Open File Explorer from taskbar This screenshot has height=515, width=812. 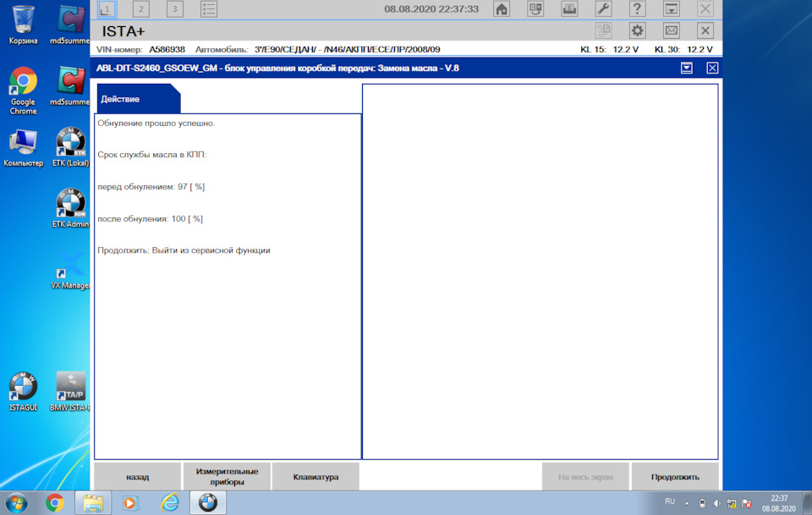point(93,503)
